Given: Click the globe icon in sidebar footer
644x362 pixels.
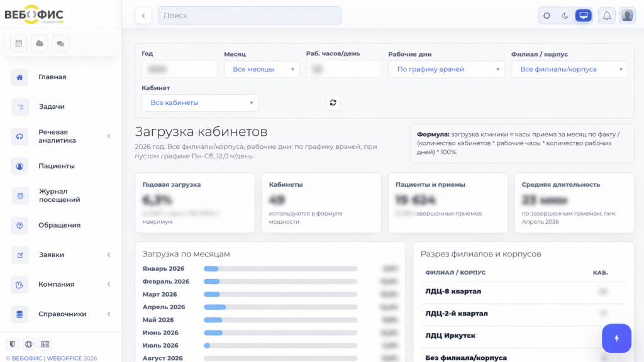Looking at the screenshot, I should [29, 344].
